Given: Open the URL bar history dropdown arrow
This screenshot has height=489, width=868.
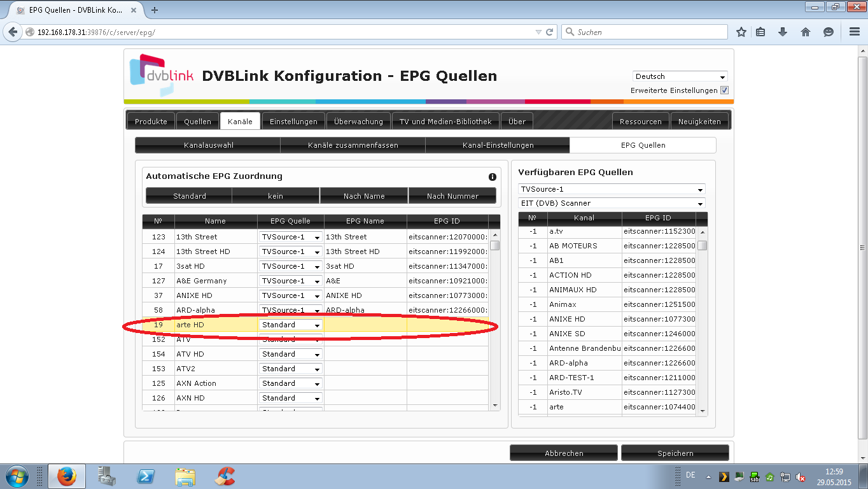Looking at the screenshot, I should click(x=538, y=32).
